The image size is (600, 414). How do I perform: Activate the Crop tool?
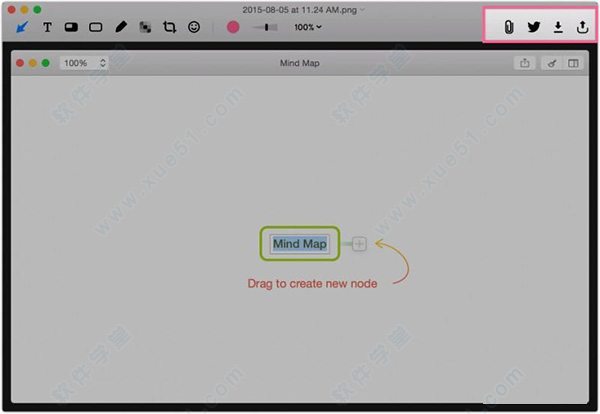click(x=169, y=27)
